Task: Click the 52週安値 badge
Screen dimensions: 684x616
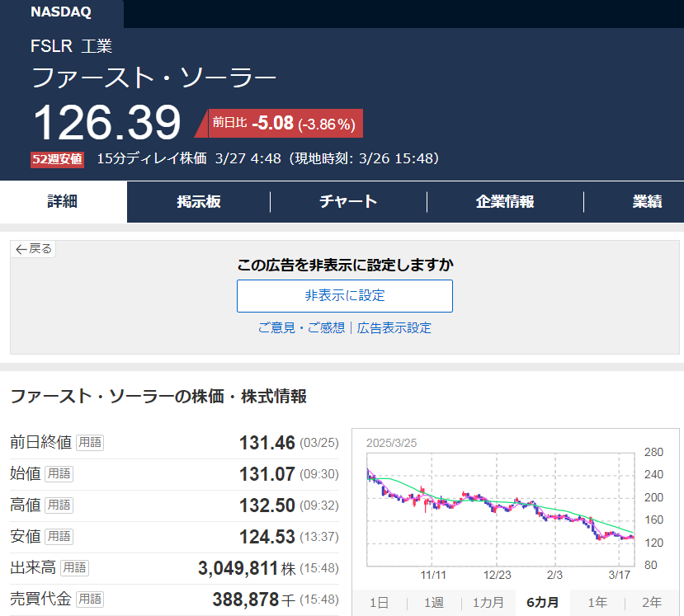Action: point(57,159)
